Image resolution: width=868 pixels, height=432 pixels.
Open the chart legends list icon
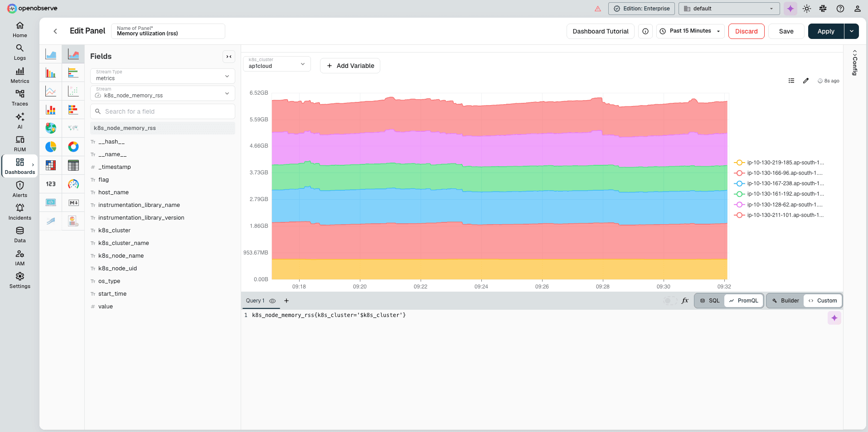791,81
